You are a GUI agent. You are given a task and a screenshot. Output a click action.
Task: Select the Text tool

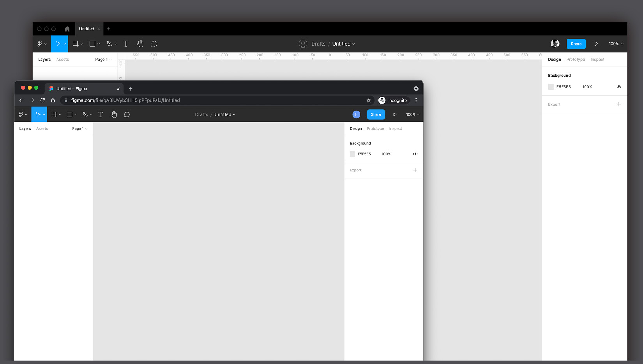pos(101,114)
